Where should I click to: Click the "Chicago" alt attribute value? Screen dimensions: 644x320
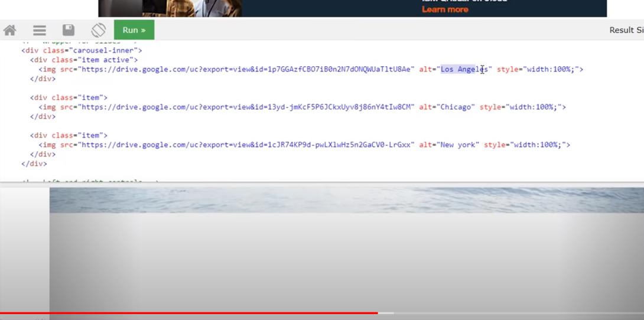pyautogui.click(x=456, y=107)
